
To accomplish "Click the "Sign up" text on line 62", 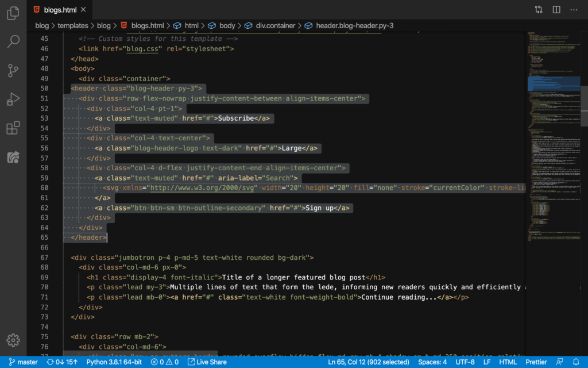I will [319, 208].
